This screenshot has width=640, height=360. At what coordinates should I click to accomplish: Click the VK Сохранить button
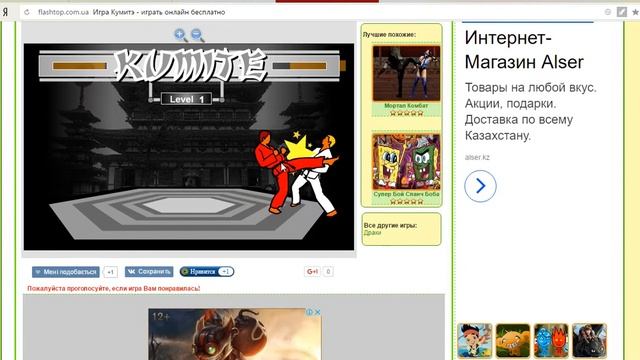coord(149,271)
